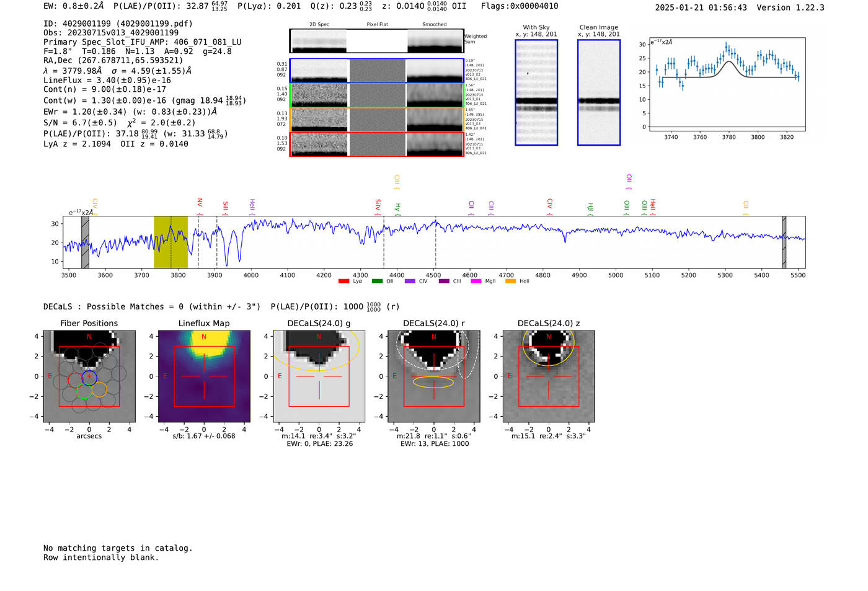Click the '2025-01-21 01:56:43' timestamp
The height and width of the screenshot is (591, 868).
pyautogui.click(x=701, y=7)
